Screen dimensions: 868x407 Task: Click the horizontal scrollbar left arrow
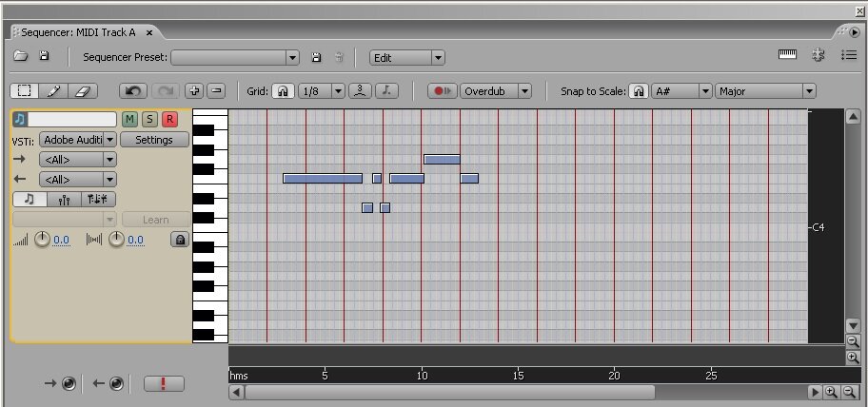tap(236, 392)
